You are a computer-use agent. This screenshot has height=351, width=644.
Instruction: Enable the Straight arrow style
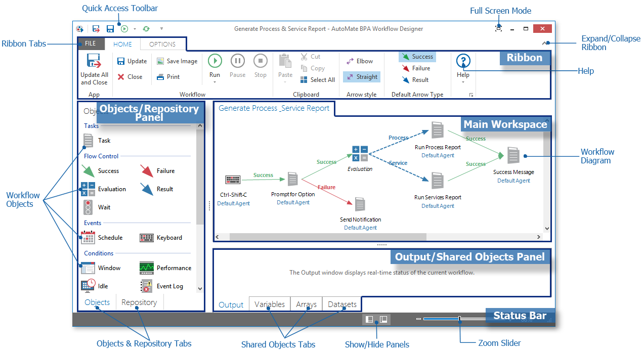pos(361,76)
